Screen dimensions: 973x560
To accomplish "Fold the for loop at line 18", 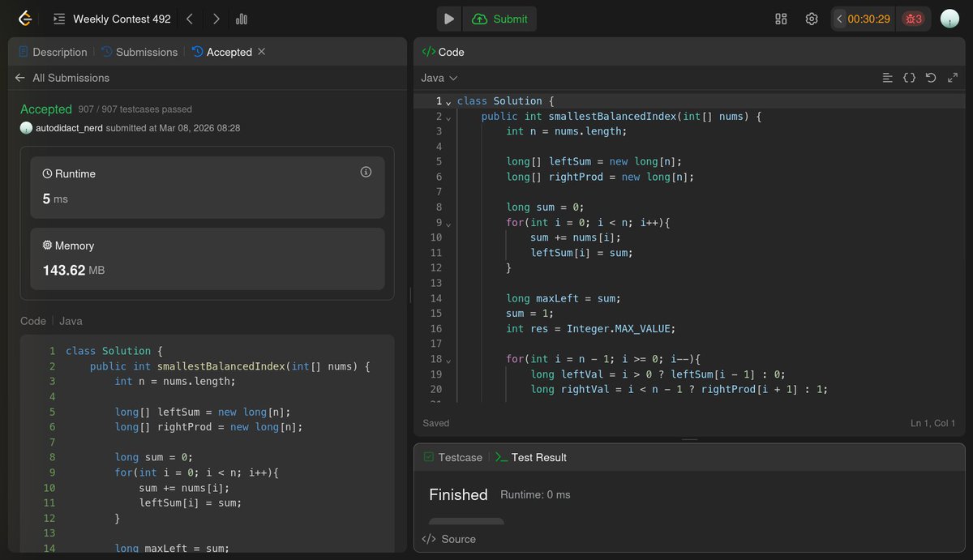I will pyautogui.click(x=448, y=360).
